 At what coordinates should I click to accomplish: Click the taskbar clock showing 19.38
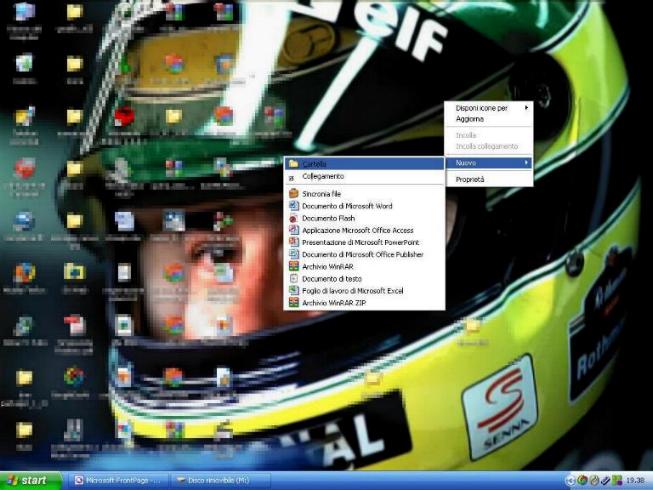635,481
